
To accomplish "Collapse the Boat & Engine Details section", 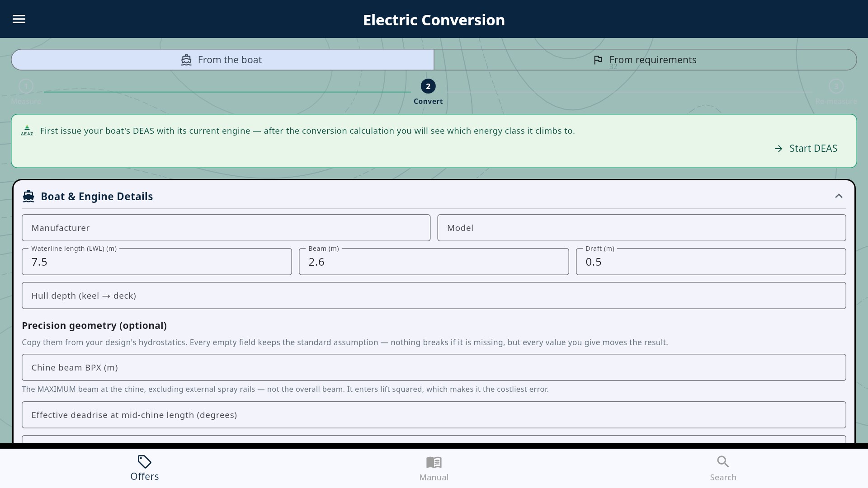I will [839, 196].
